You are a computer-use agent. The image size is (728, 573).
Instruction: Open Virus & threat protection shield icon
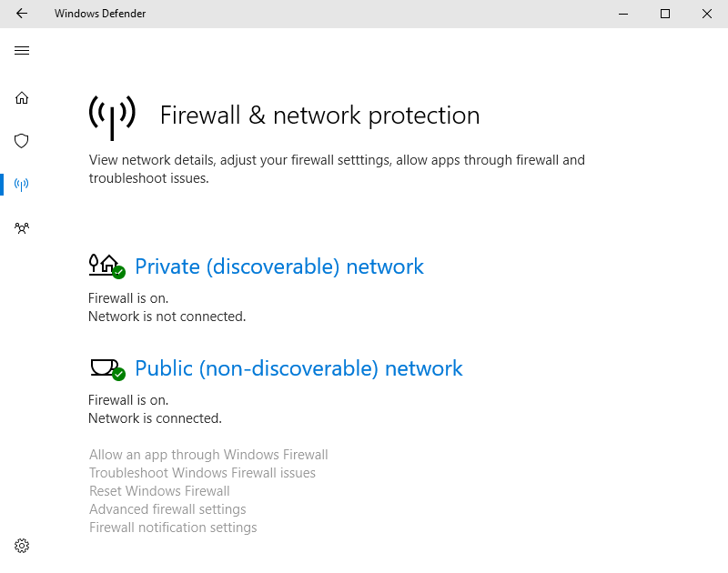22,141
